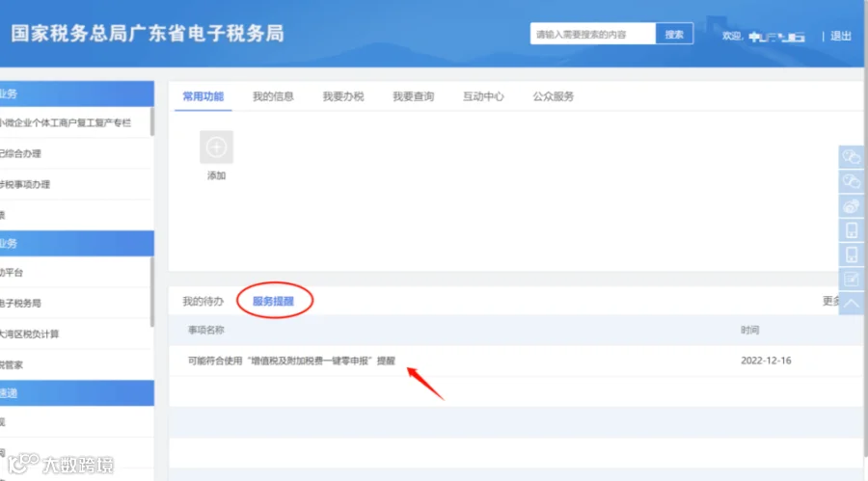The image size is (868, 481).
Task: Click the upper mobile phone icon in side toolbar
Action: click(852, 230)
